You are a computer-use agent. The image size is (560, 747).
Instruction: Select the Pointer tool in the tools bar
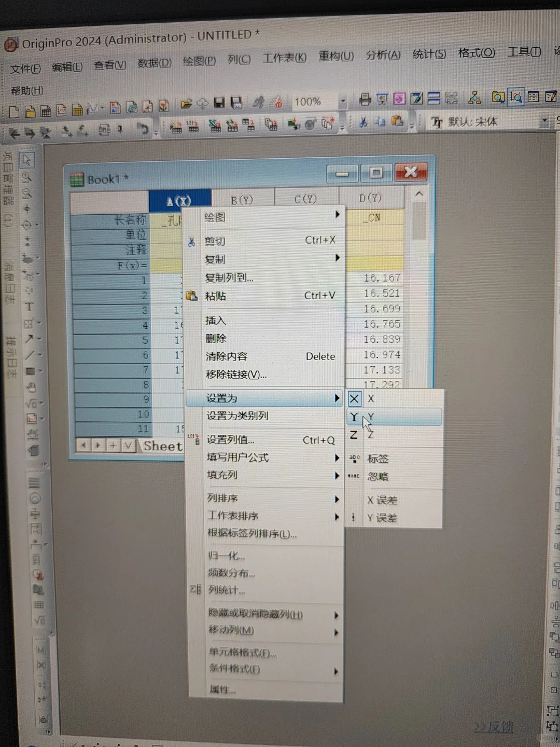click(x=27, y=160)
